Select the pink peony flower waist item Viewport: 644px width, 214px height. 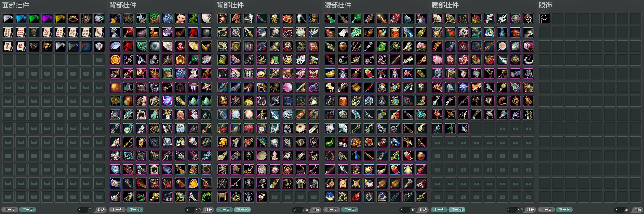click(x=421, y=46)
